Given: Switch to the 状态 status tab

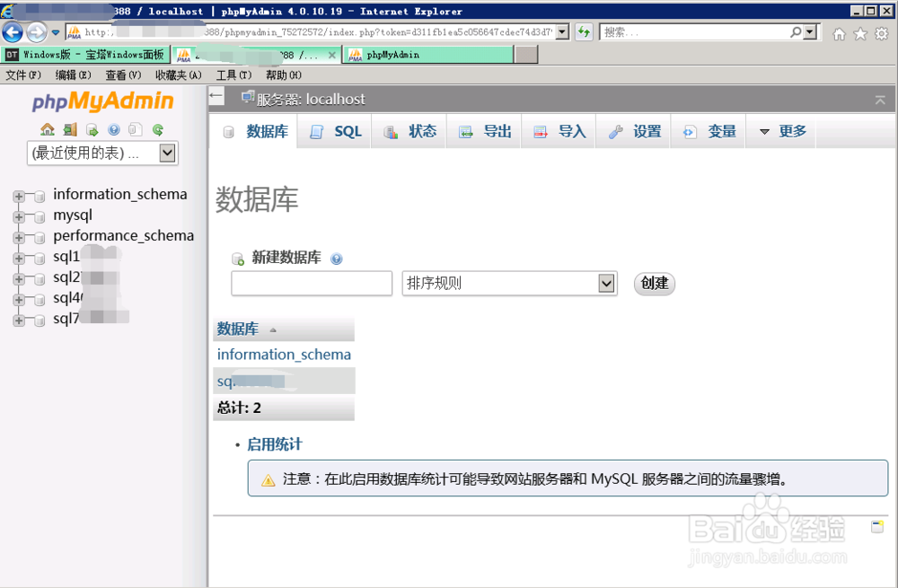Looking at the screenshot, I should pos(409,131).
